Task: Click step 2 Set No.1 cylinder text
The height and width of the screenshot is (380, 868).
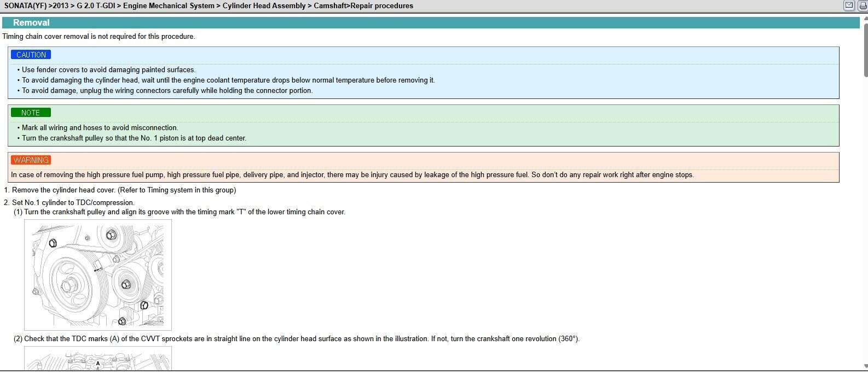Action: (73, 202)
